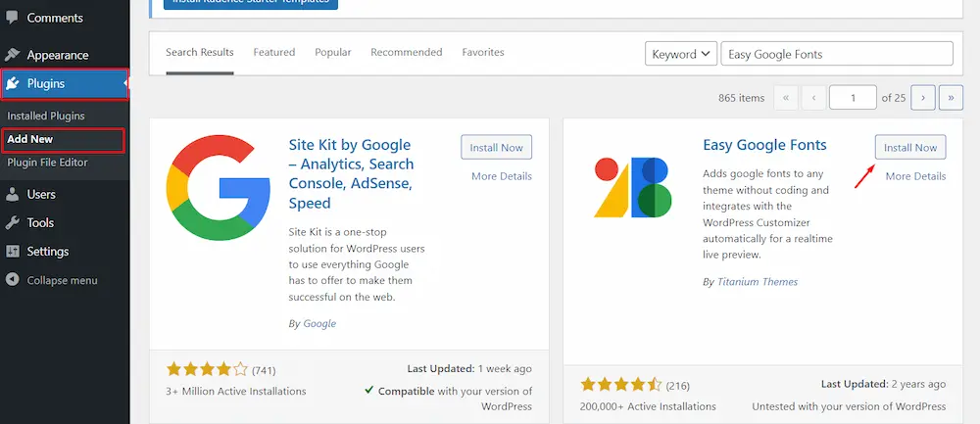Switch to the Search Results tab
980x424 pixels.
[199, 53]
